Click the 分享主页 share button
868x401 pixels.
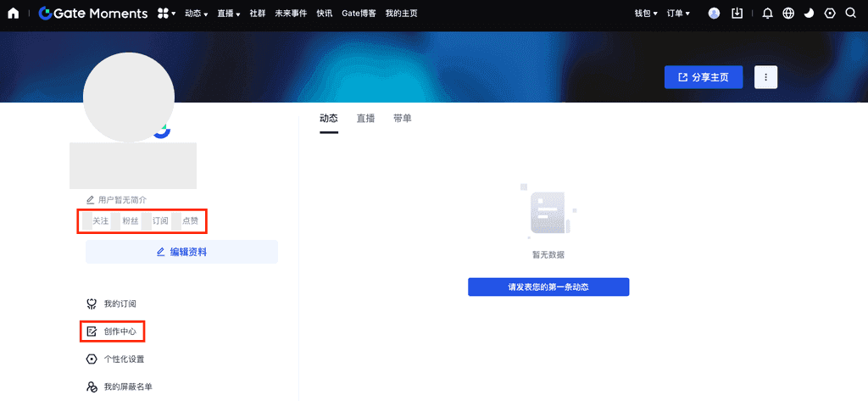click(x=704, y=77)
